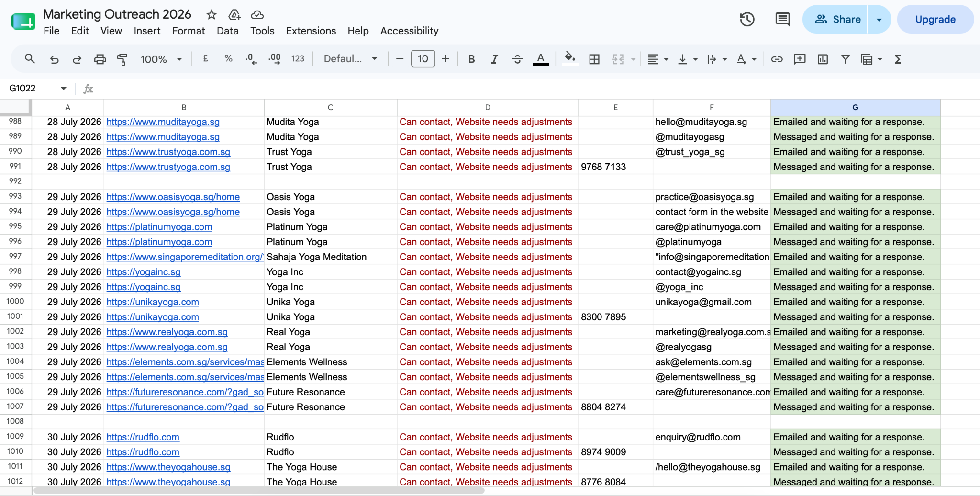Click the font size field
The image size is (980, 496).
(423, 58)
